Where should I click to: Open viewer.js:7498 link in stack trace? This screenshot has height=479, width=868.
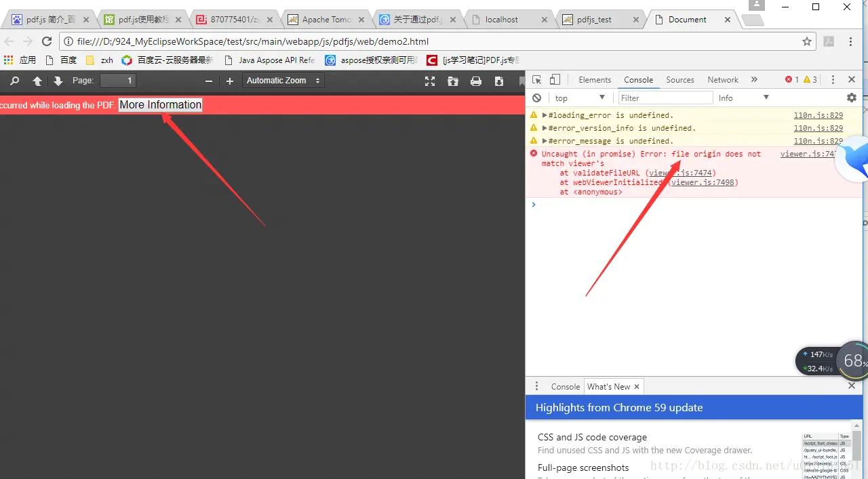point(703,182)
